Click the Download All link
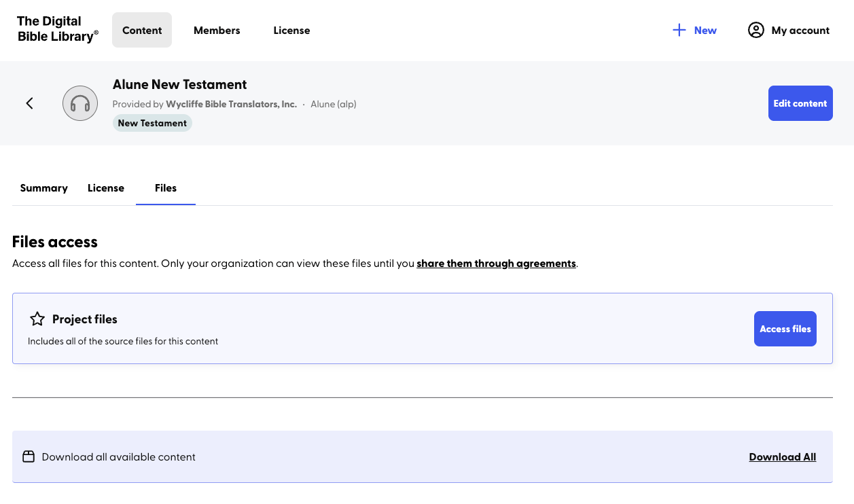 (x=782, y=457)
